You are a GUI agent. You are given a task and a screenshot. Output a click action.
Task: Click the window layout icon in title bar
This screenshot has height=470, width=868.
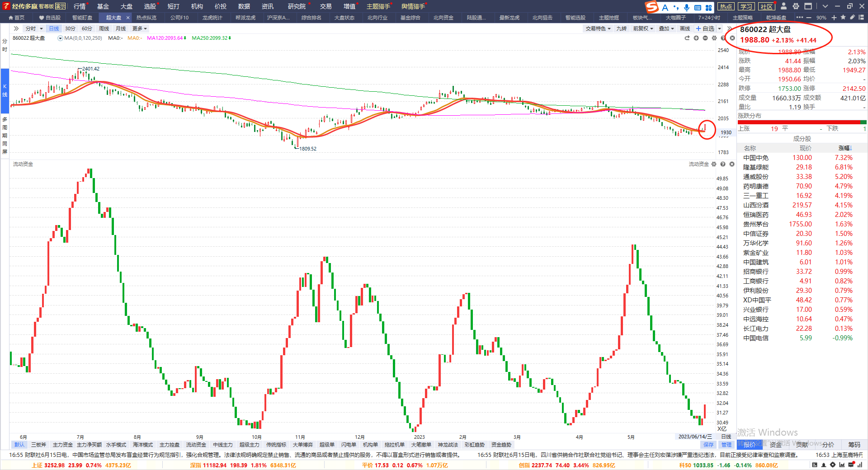[808, 6]
